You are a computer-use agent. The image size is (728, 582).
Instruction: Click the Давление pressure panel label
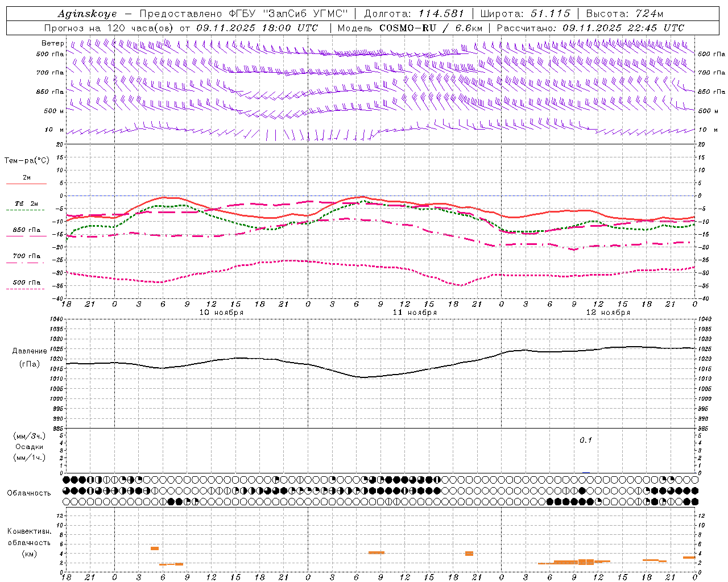(29, 351)
